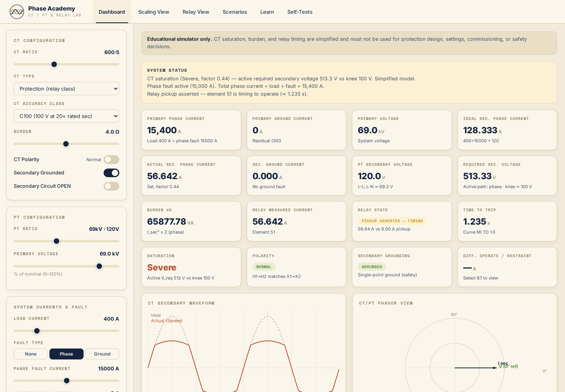
Task: Click the CT Secondary Waveform heading
Action: point(181,303)
